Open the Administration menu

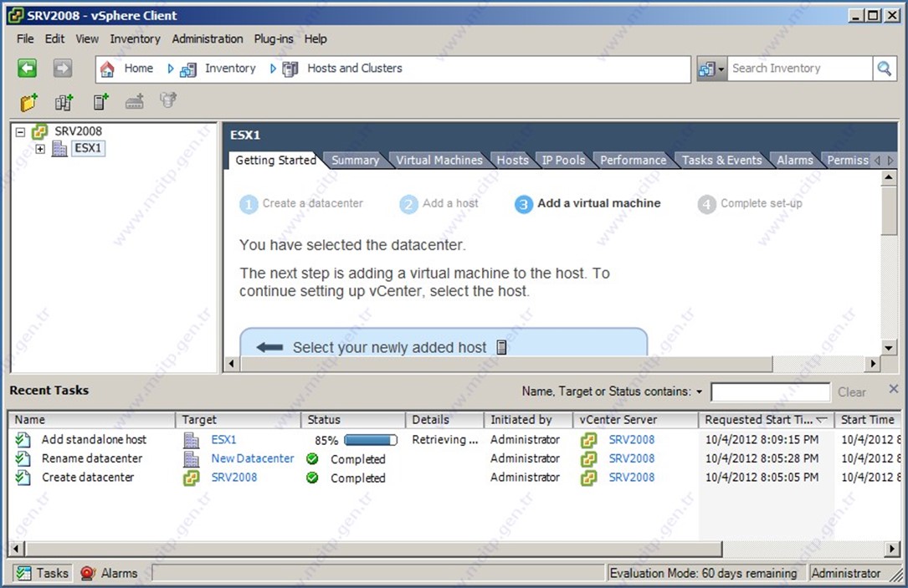[x=208, y=38]
